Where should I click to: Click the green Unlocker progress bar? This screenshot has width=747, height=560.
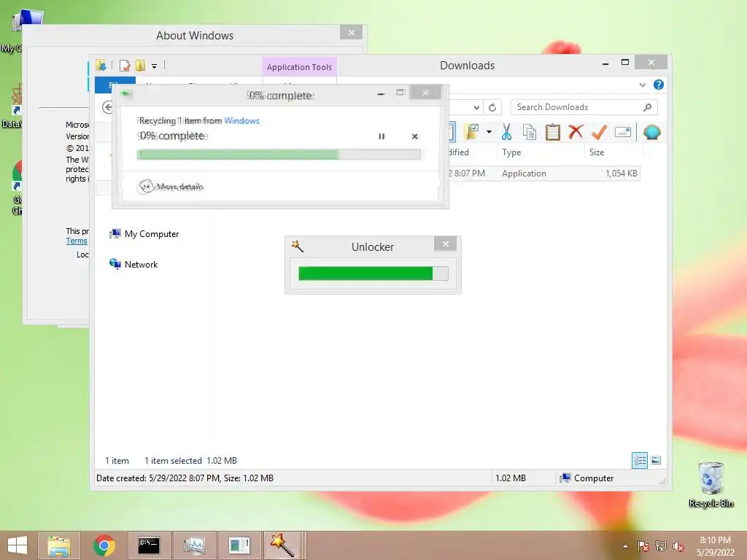(x=373, y=273)
